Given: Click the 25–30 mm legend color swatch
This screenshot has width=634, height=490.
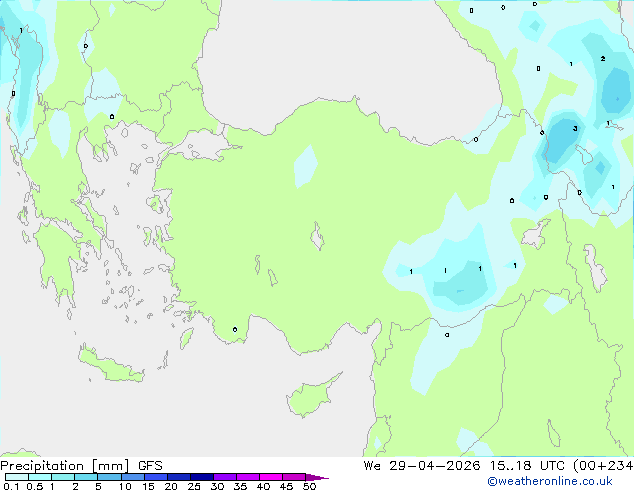Looking at the screenshot, I should click(x=201, y=477).
